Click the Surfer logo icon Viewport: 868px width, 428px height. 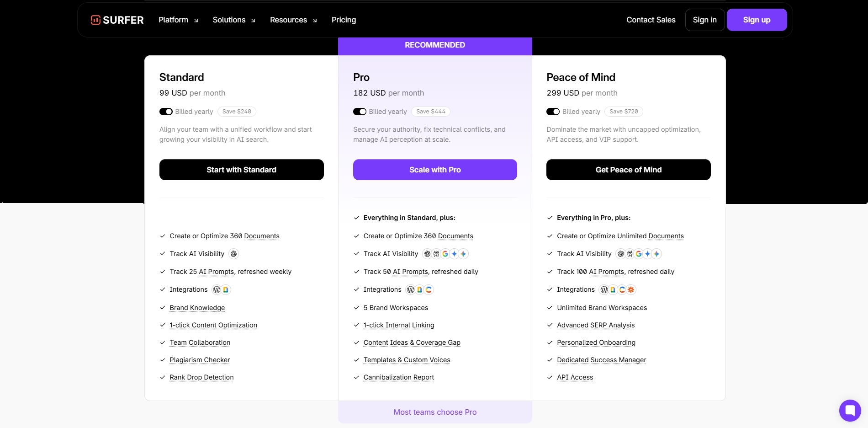[95, 20]
